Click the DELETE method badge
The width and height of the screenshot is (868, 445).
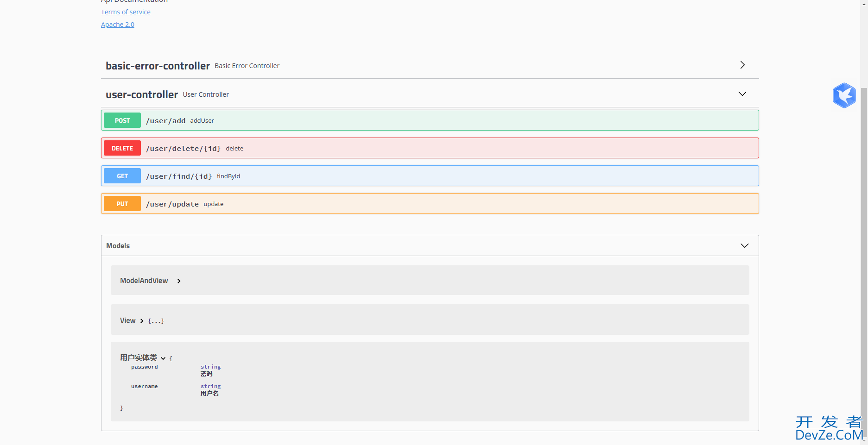point(122,148)
